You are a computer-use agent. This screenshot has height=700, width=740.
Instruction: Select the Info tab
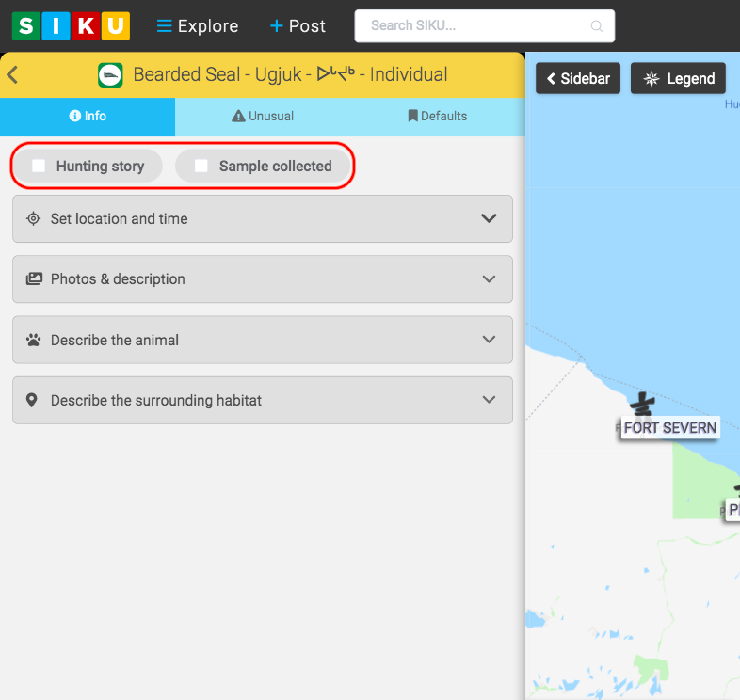point(88,117)
